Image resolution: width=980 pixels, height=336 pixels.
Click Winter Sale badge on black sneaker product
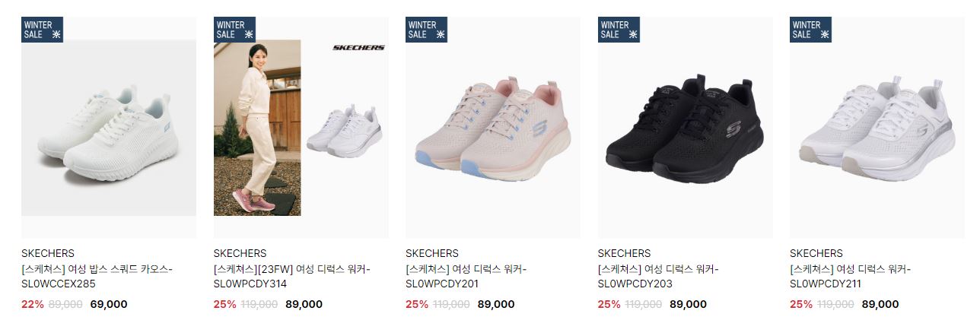[x=619, y=30]
